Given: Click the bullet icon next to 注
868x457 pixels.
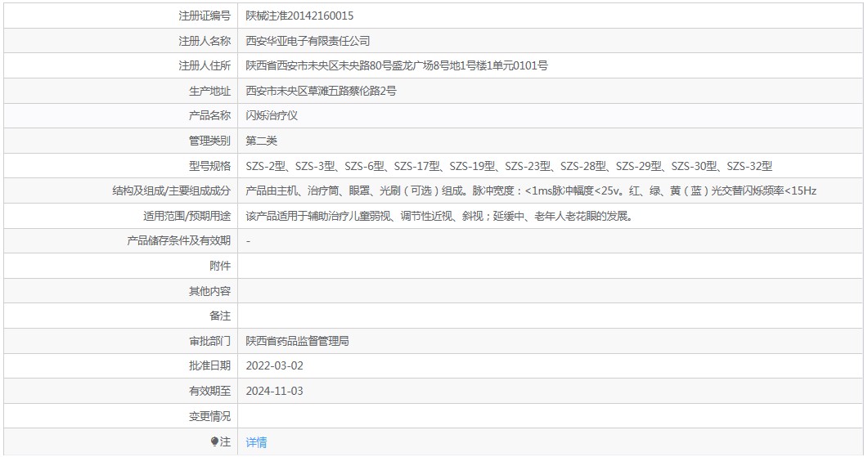Looking at the screenshot, I should pos(214,441).
